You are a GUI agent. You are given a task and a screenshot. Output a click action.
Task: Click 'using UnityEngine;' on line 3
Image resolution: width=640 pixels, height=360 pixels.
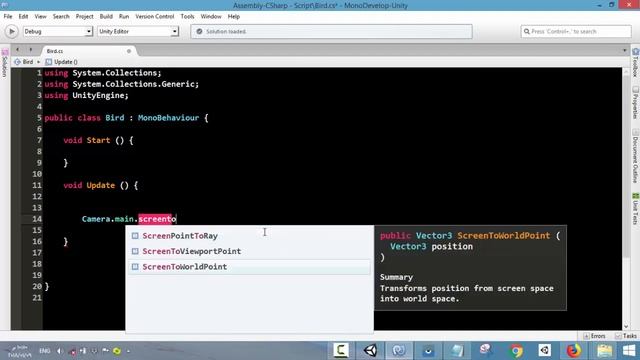click(x=87, y=96)
